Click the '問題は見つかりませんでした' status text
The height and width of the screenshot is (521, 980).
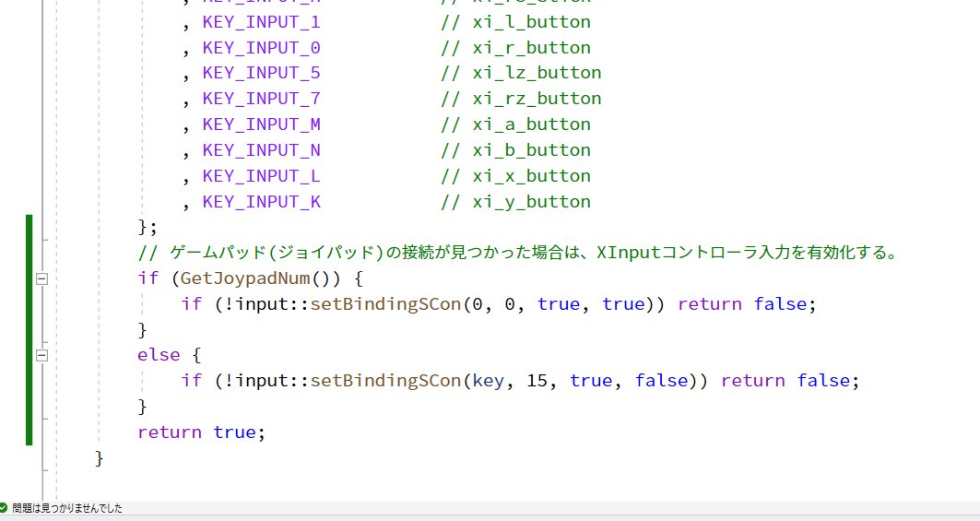tap(67, 508)
